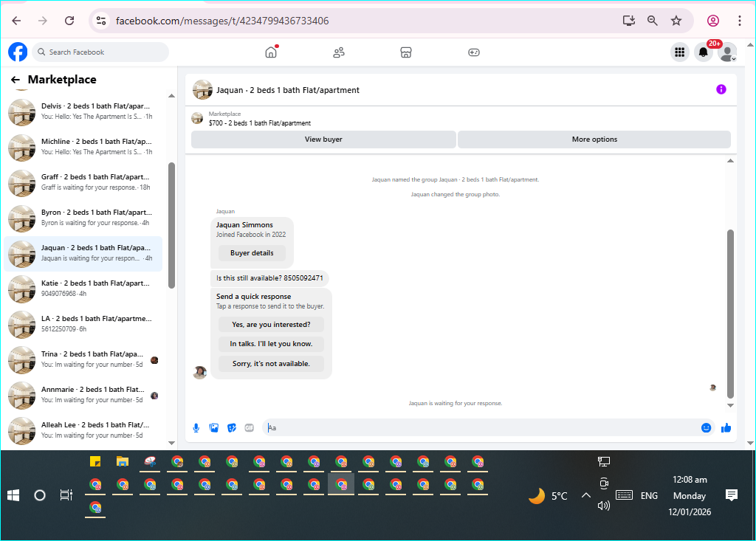Open the Delvis conversation
Viewport: 756px width, 541px height.
pyautogui.click(x=83, y=111)
